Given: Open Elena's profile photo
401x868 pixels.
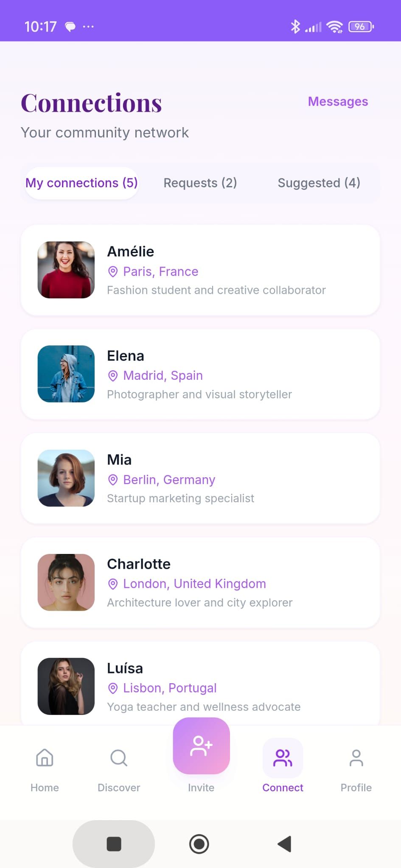Looking at the screenshot, I should 66,374.
